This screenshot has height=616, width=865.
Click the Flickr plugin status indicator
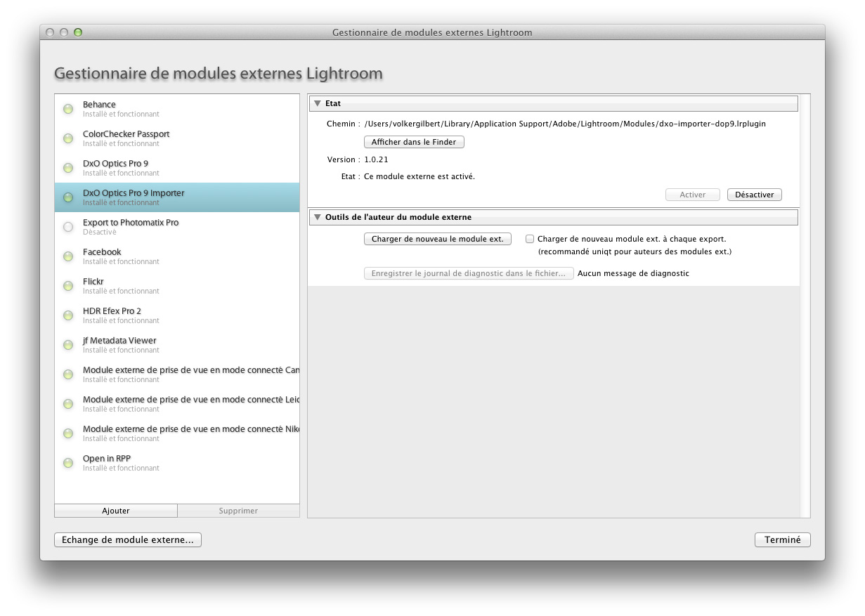coord(68,286)
